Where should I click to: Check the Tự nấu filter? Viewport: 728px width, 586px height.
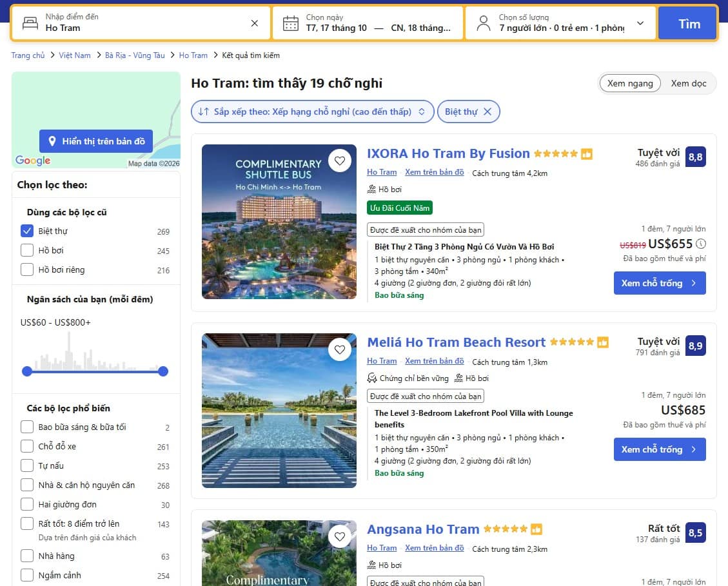[x=27, y=465]
